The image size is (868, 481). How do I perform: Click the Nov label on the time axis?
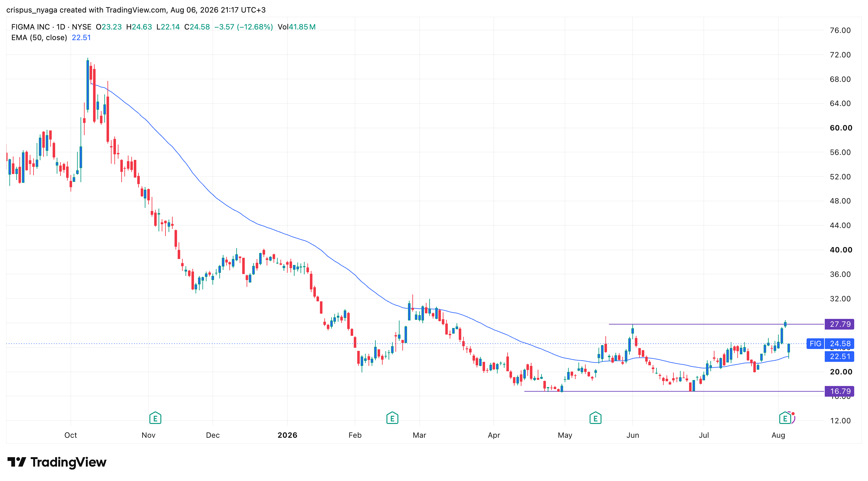pyautogui.click(x=149, y=435)
